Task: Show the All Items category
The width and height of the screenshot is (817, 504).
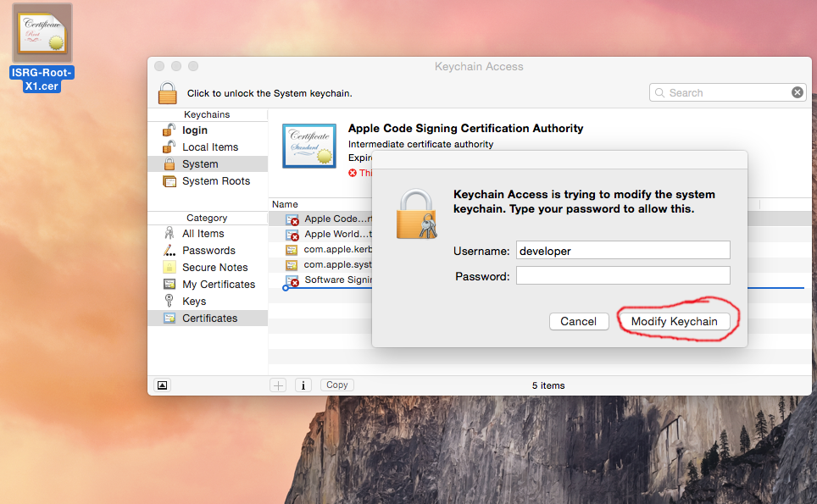Action: [208, 233]
